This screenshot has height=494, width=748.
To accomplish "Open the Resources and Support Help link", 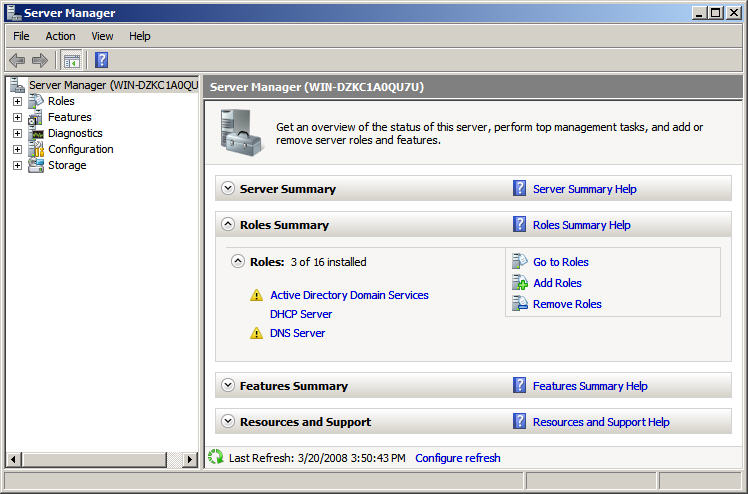I will (x=601, y=422).
